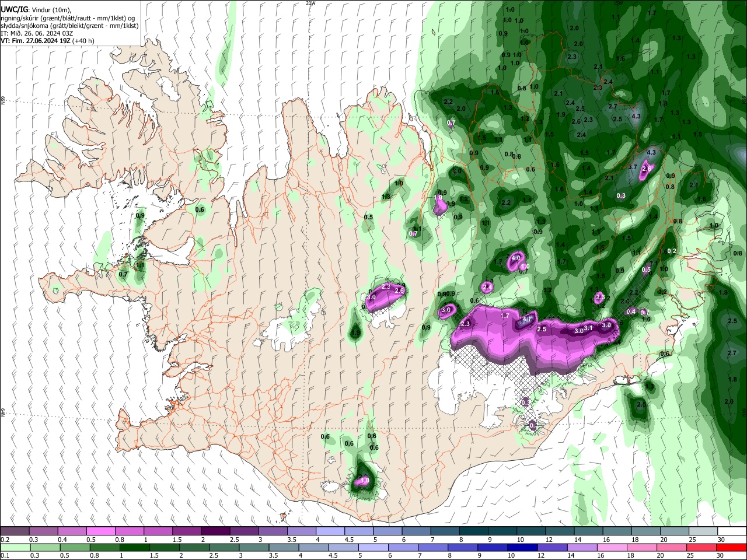Click the white snow swatch at 30

[731, 531]
